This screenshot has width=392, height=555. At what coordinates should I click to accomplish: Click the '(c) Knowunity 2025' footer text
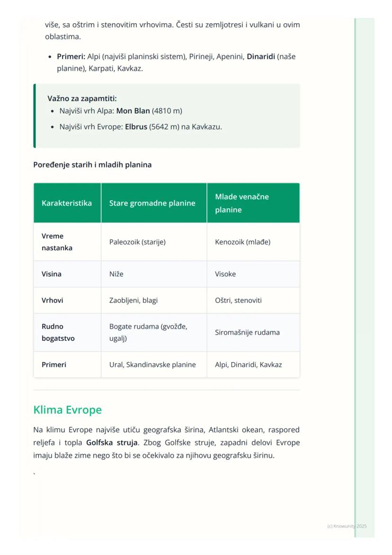[347, 526]
